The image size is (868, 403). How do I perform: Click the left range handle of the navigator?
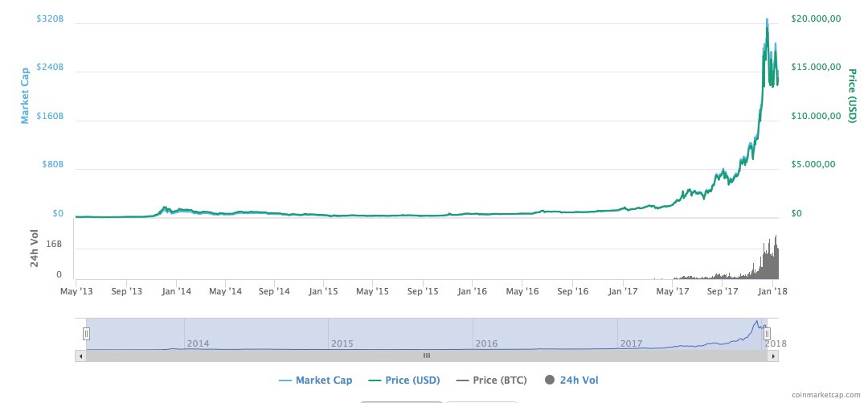[87, 334]
